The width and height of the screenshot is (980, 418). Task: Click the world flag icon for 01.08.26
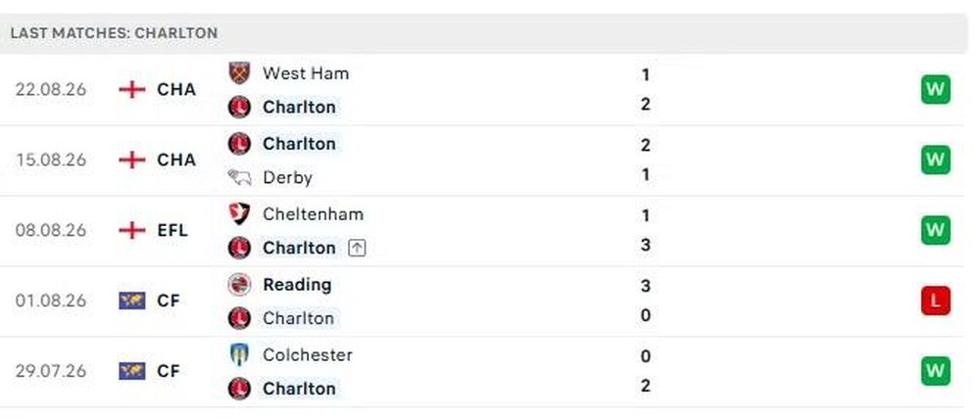point(132,302)
